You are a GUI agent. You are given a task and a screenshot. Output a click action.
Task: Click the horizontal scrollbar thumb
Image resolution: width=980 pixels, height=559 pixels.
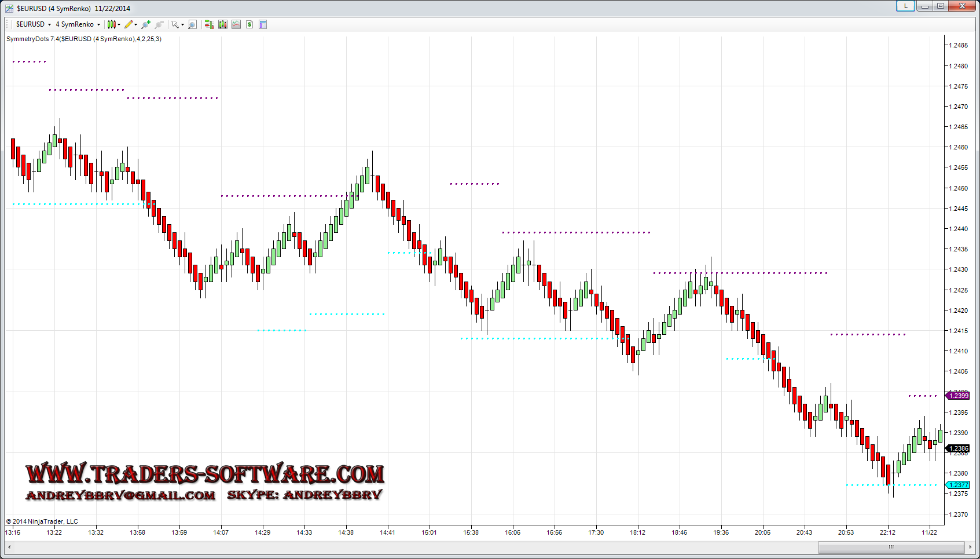click(x=891, y=547)
